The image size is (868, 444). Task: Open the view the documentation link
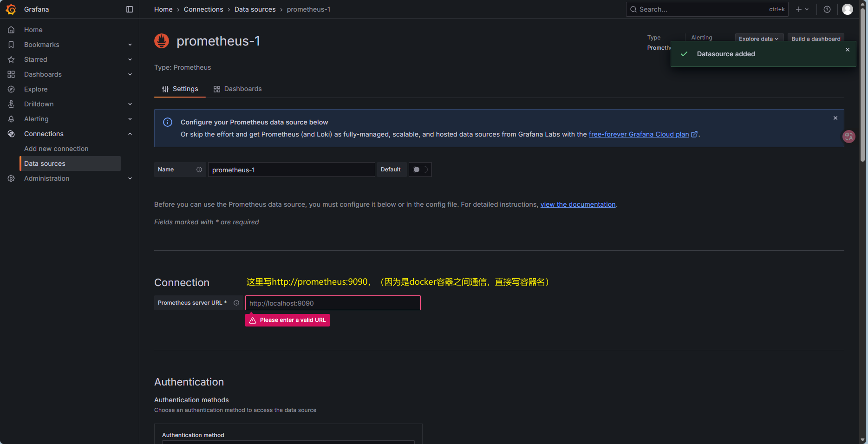click(x=578, y=204)
